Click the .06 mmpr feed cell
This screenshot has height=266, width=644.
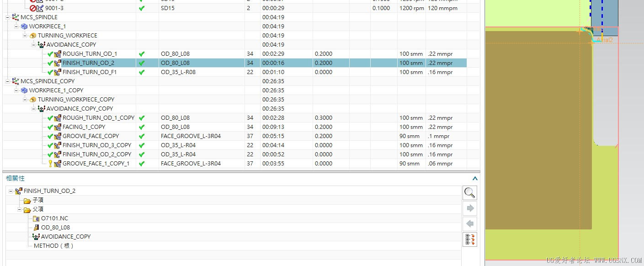click(440, 163)
